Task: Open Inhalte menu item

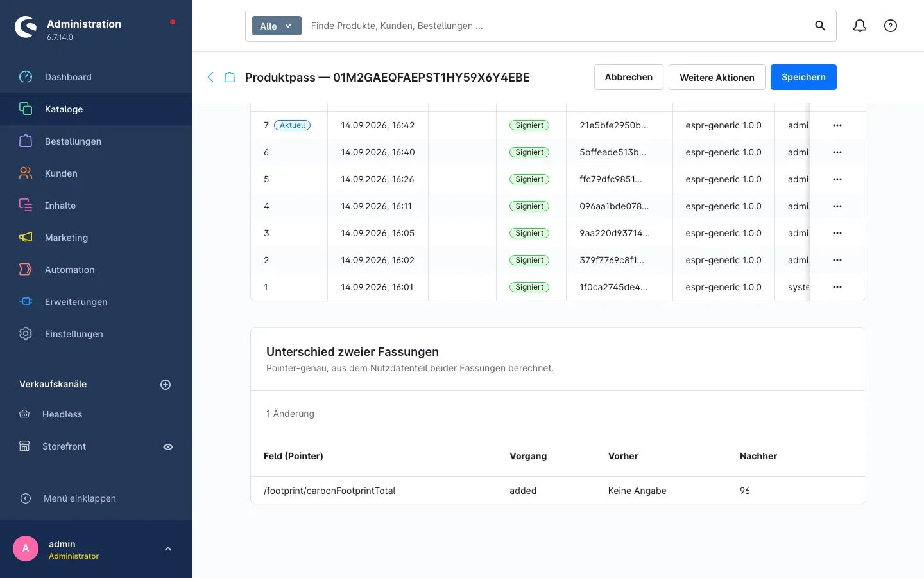Action: 96,206
